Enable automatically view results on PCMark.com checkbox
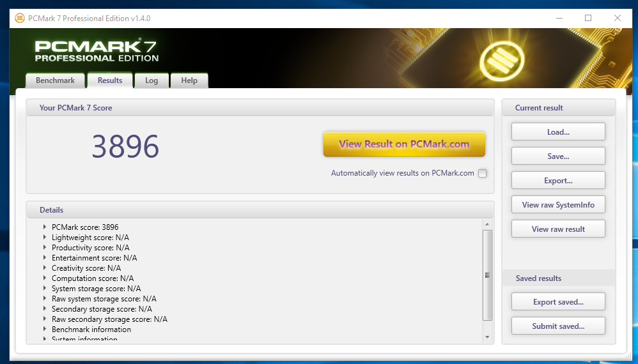 pyautogui.click(x=482, y=173)
